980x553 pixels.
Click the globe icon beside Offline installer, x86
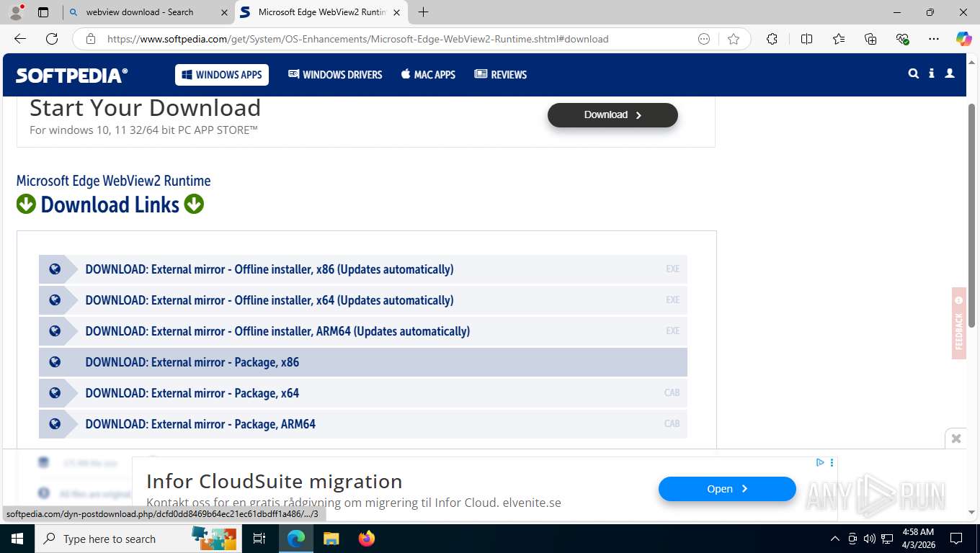click(x=55, y=269)
